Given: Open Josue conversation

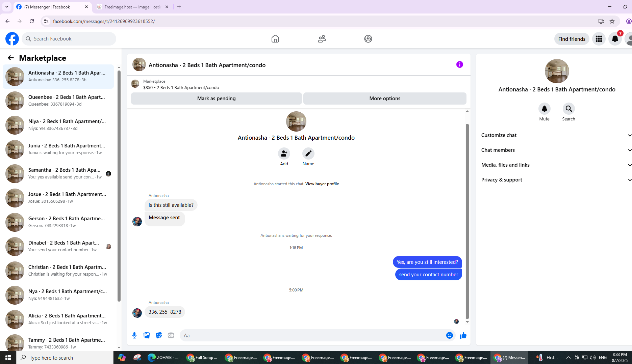Looking at the screenshot, I should pos(58,198).
